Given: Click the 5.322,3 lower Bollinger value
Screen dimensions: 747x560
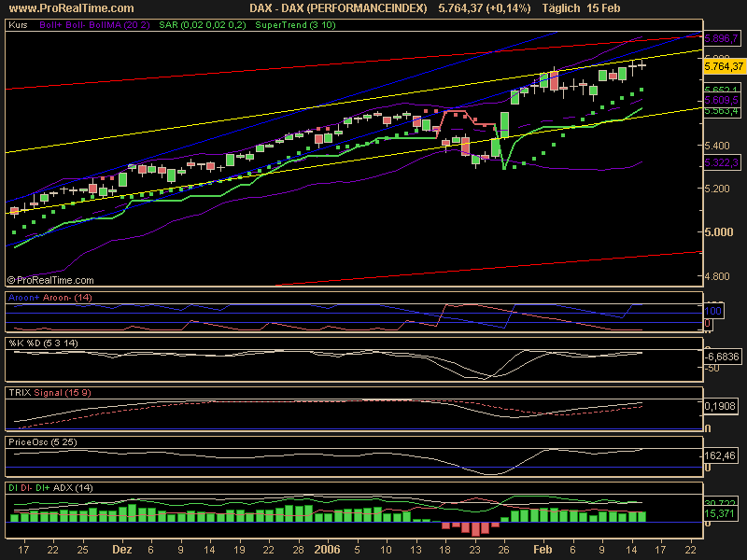Looking at the screenshot, I should pos(721,162).
